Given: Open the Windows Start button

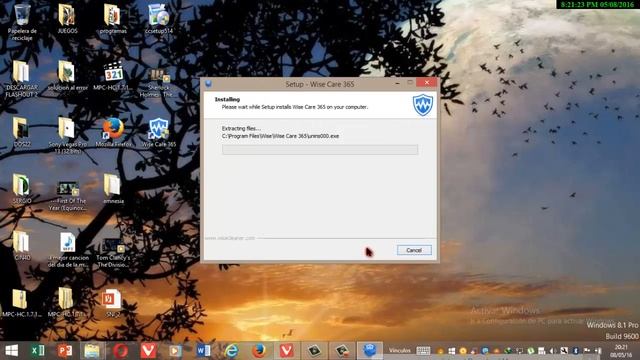Looking at the screenshot, I should tap(11, 351).
